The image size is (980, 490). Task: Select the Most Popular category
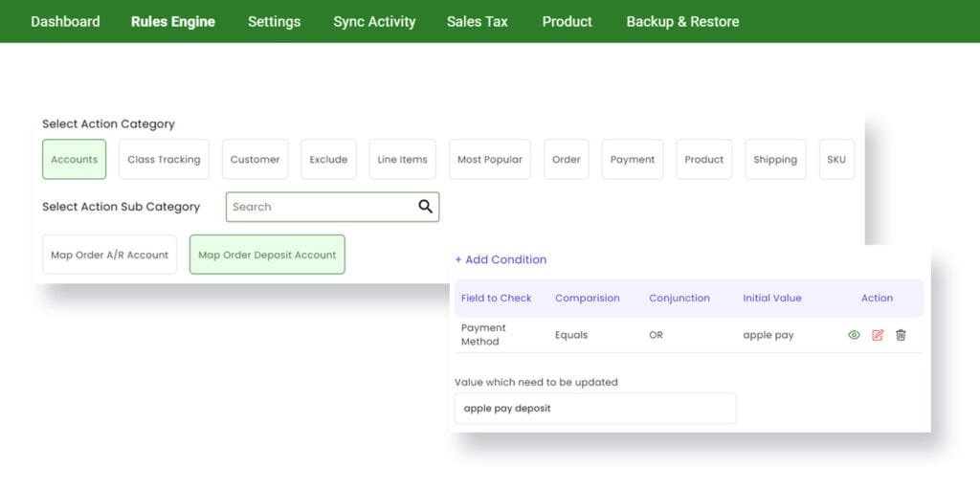[489, 160]
